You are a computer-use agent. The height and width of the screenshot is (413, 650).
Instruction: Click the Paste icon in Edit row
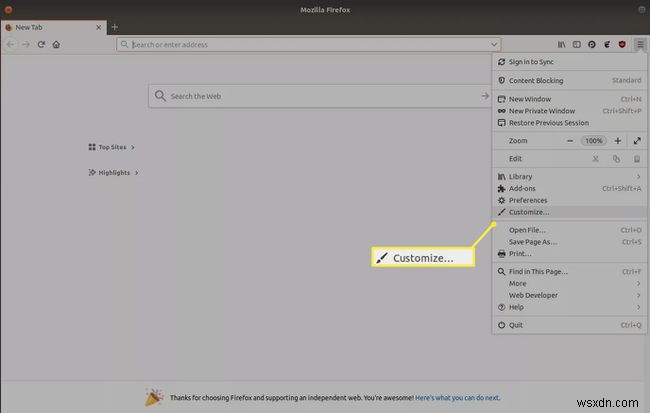click(x=637, y=159)
